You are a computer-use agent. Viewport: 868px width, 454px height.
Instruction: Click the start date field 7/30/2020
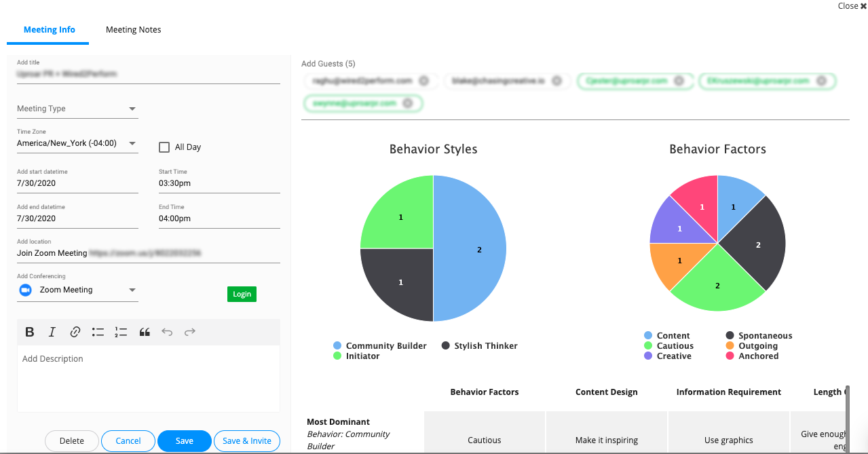coord(77,183)
